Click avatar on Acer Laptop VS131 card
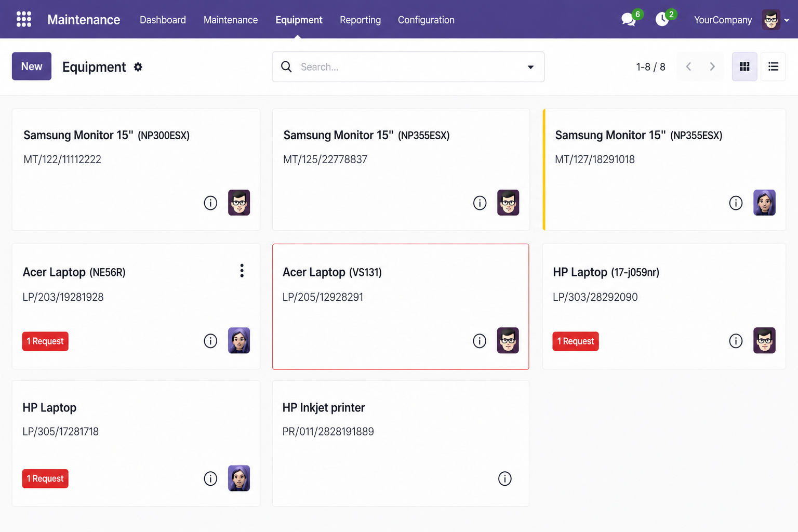 508,340
